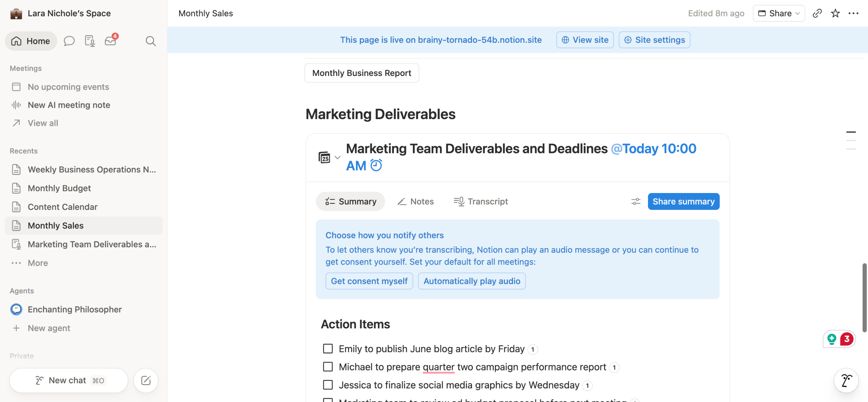868x402 pixels.
Task: Click the search magnifier icon
Action: pyautogui.click(x=151, y=41)
